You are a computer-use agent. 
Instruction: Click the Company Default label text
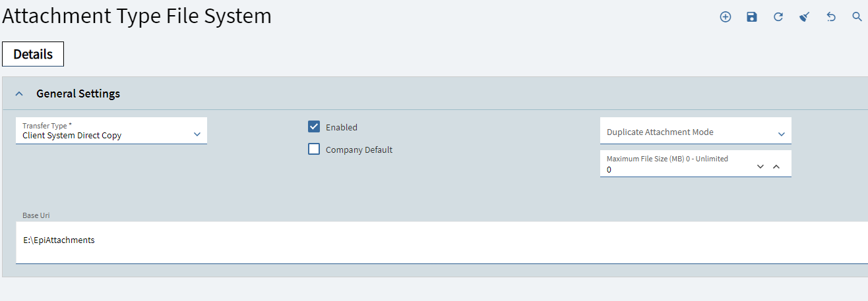coord(359,150)
